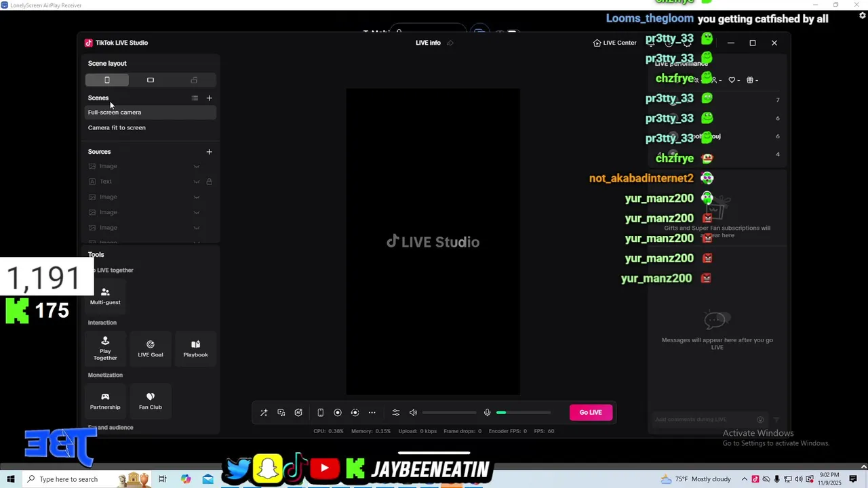Screen dimensions: 868x488
Task: Open the Partnership monetization tool
Action: pyautogui.click(x=105, y=401)
